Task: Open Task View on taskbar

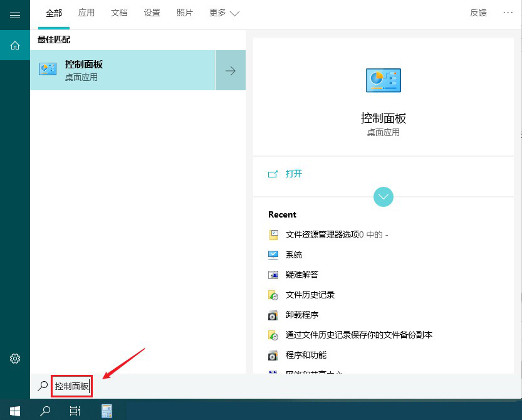Action: 75,411
